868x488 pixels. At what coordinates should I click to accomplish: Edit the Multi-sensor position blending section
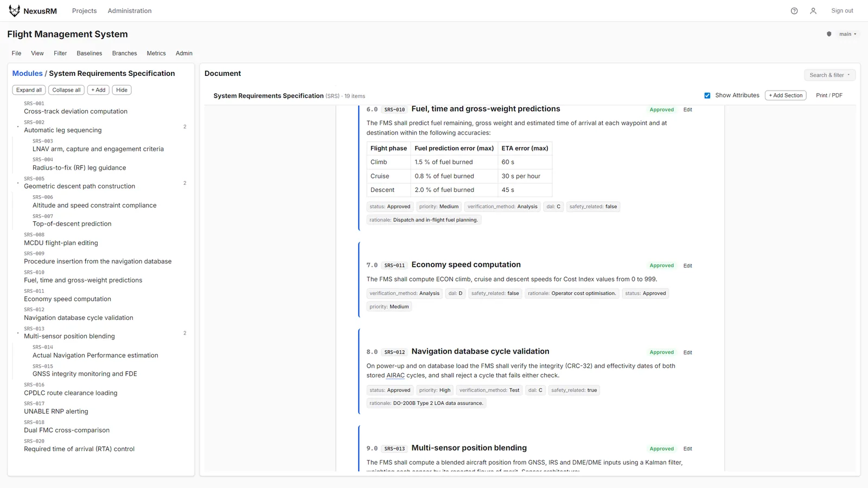[687, 449]
